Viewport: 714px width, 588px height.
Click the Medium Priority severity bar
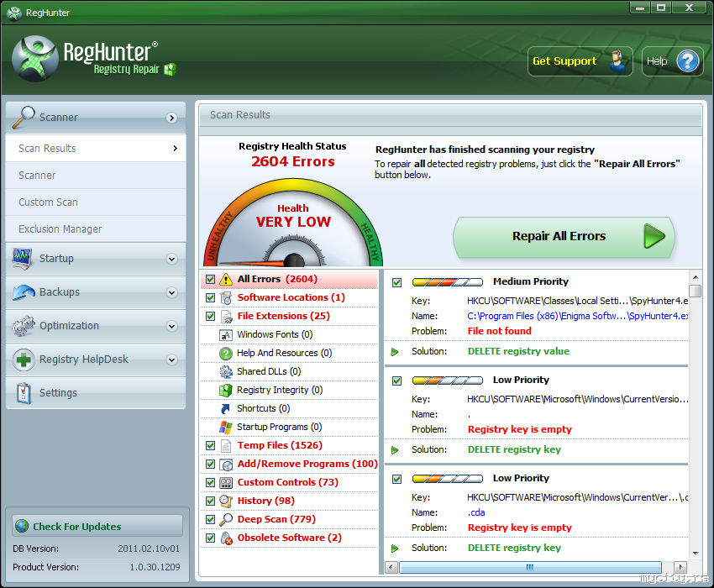pos(448,282)
